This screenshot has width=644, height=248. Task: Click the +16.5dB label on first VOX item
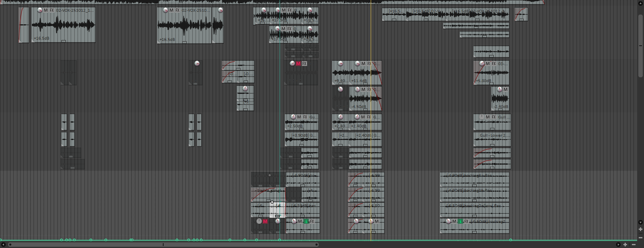point(42,39)
